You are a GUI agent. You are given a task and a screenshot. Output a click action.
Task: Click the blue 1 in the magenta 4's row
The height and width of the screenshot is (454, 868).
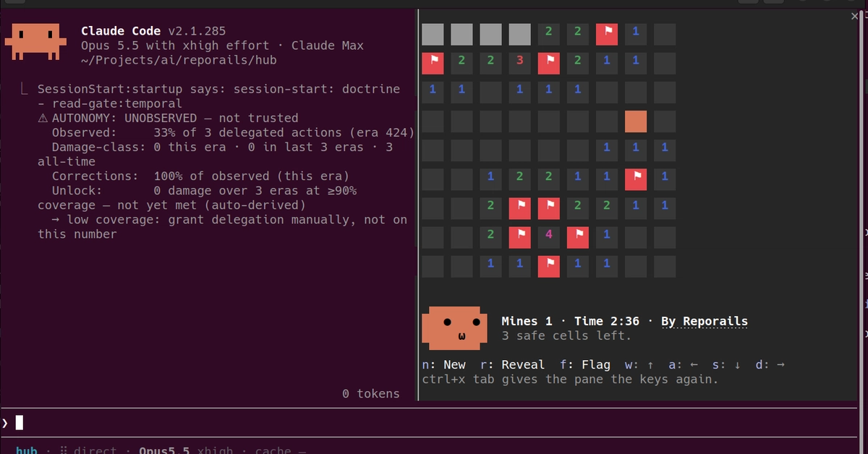click(x=607, y=237)
